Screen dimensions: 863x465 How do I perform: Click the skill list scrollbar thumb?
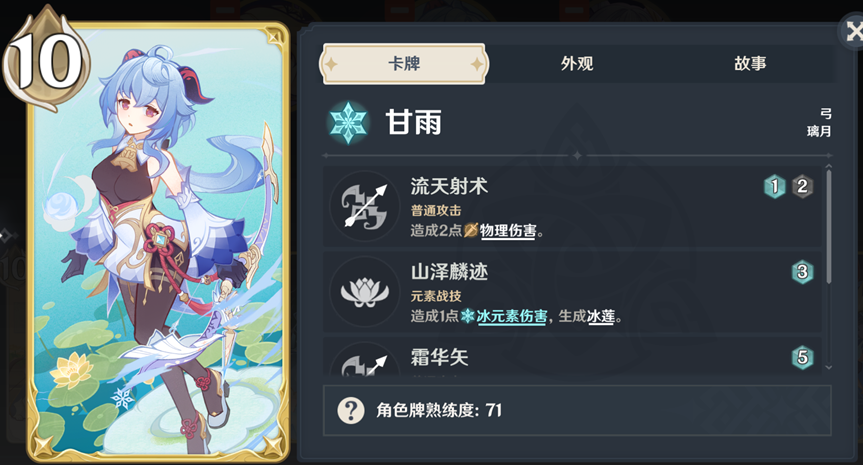[x=829, y=227]
